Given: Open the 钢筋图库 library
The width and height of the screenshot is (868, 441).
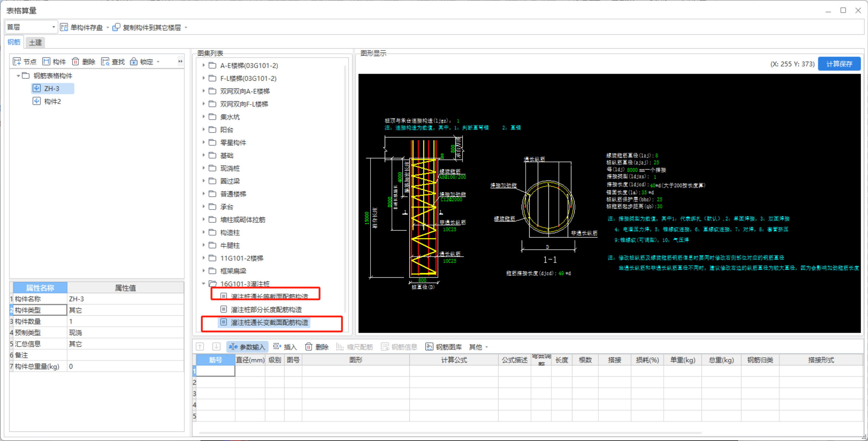Looking at the screenshot, I should 443,347.
